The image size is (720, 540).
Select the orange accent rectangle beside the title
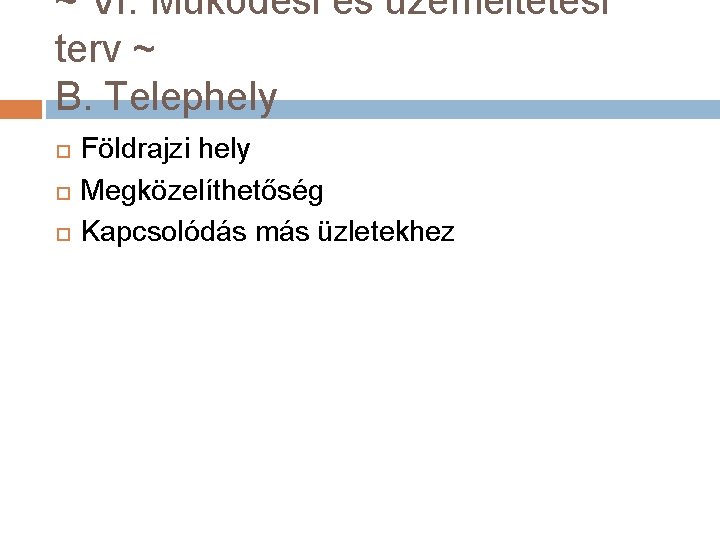point(21,109)
